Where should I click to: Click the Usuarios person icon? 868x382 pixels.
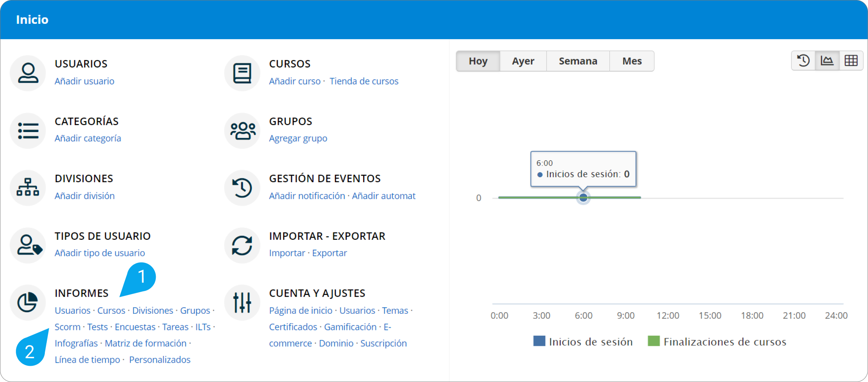click(x=28, y=73)
